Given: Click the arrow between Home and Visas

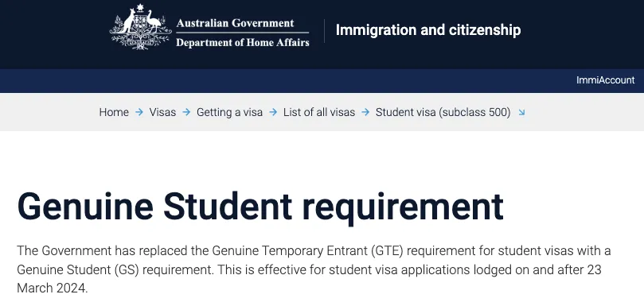Looking at the screenshot, I should tap(139, 112).
